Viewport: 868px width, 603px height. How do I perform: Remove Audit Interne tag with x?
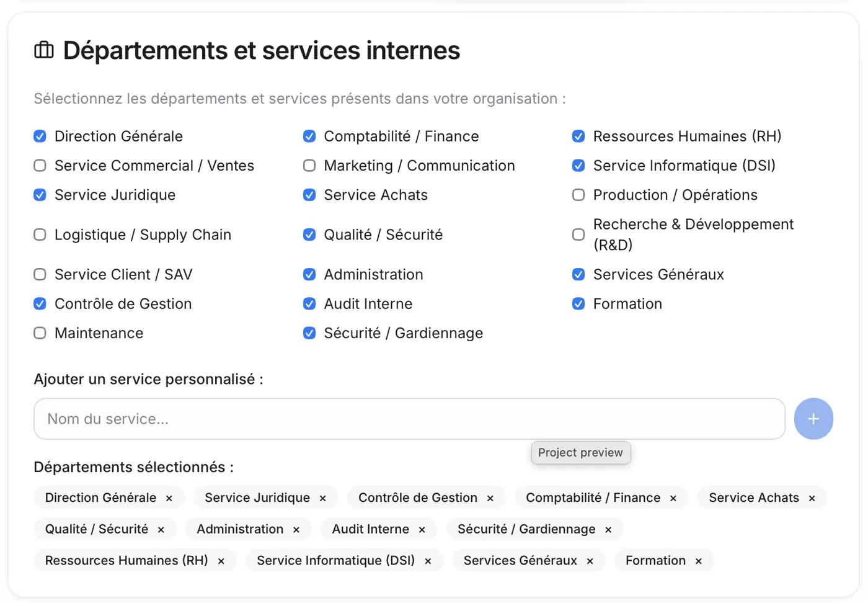pos(422,530)
